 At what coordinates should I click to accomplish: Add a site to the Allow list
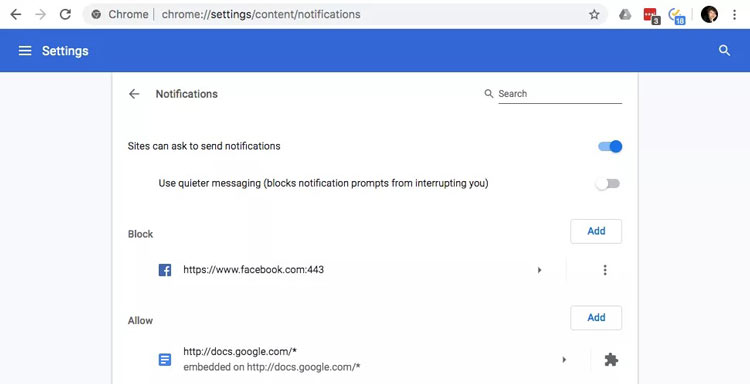pos(596,318)
